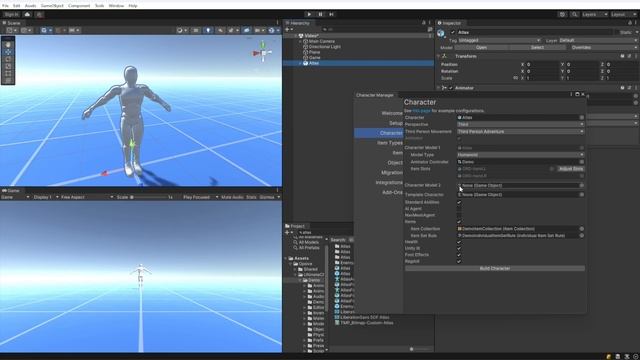This screenshot has height=360, width=640.
Task: Open object picker for Item Set Rule
Action: (x=582, y=236)
